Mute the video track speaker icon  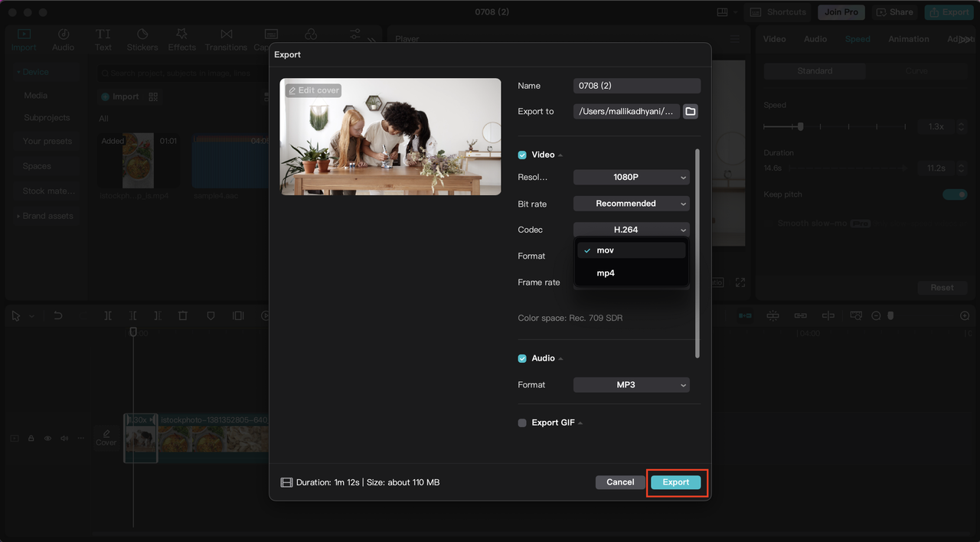(x=64, y=439)
